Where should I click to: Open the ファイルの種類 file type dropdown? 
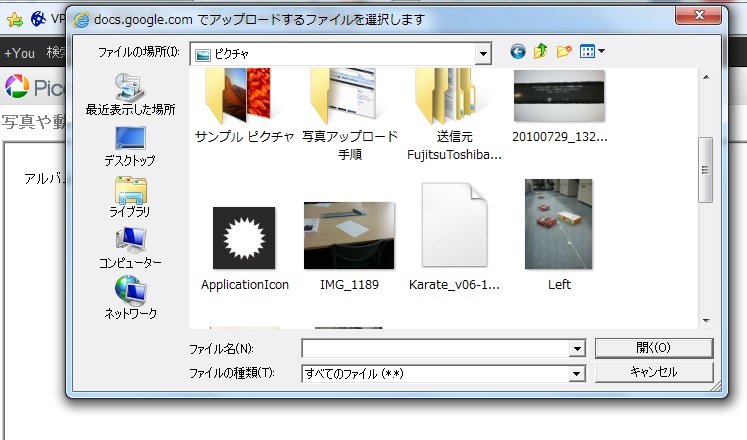576,373
